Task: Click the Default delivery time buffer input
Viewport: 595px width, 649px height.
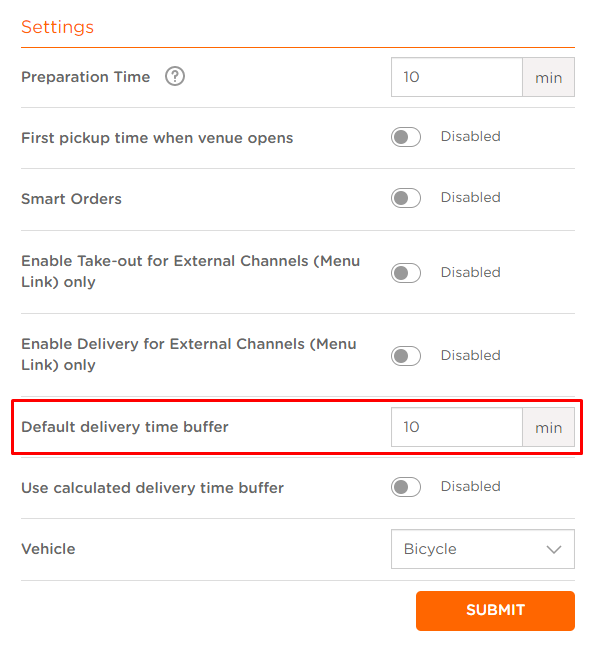Action: point(457,427)
